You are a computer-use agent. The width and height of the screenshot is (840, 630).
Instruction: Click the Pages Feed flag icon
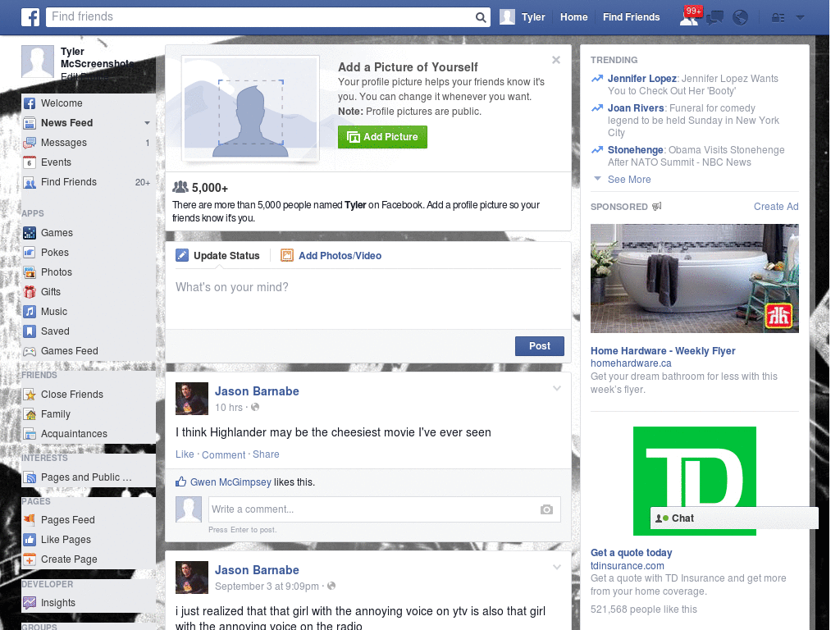(x=30, y=519)
